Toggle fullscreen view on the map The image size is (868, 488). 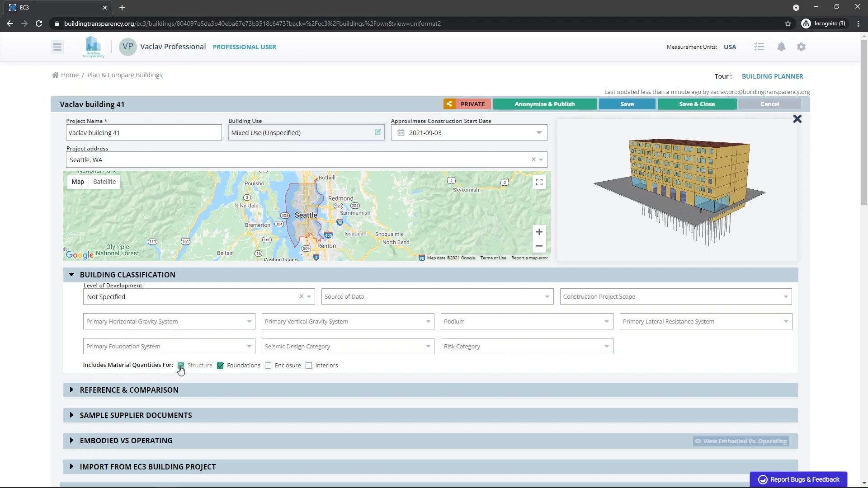click(539, 182)
